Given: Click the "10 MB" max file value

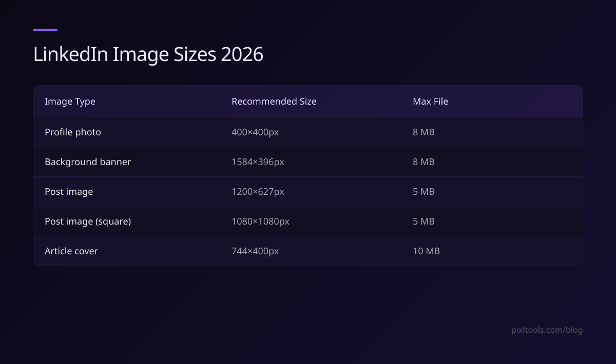Looking at the screenshot, I should tap(426, 251).
